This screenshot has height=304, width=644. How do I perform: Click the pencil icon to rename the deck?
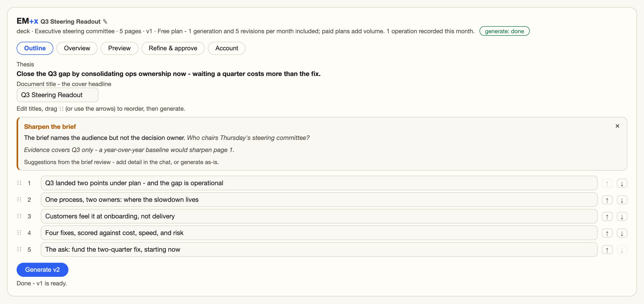coord(105,22)
